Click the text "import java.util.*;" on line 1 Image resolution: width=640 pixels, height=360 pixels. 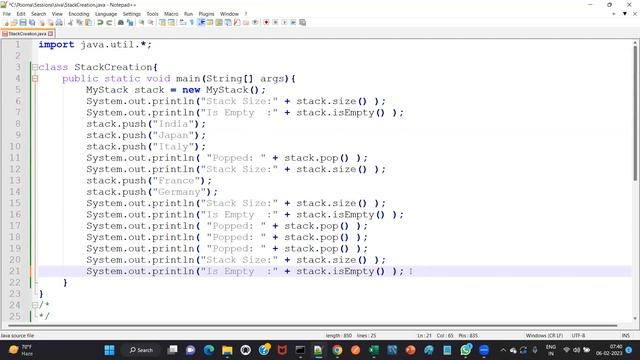[x=95, y=44]
